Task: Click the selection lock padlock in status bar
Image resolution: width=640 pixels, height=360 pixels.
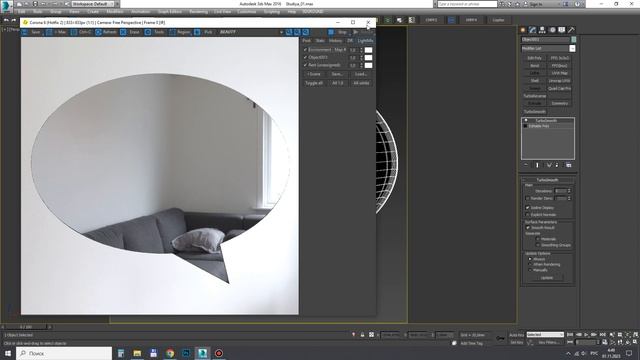Action: 362,335
